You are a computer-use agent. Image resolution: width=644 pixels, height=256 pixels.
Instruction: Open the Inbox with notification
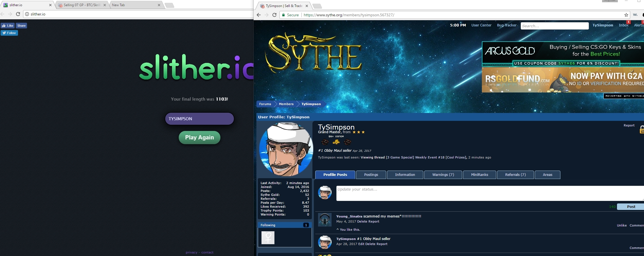click(x=624, y=25)
